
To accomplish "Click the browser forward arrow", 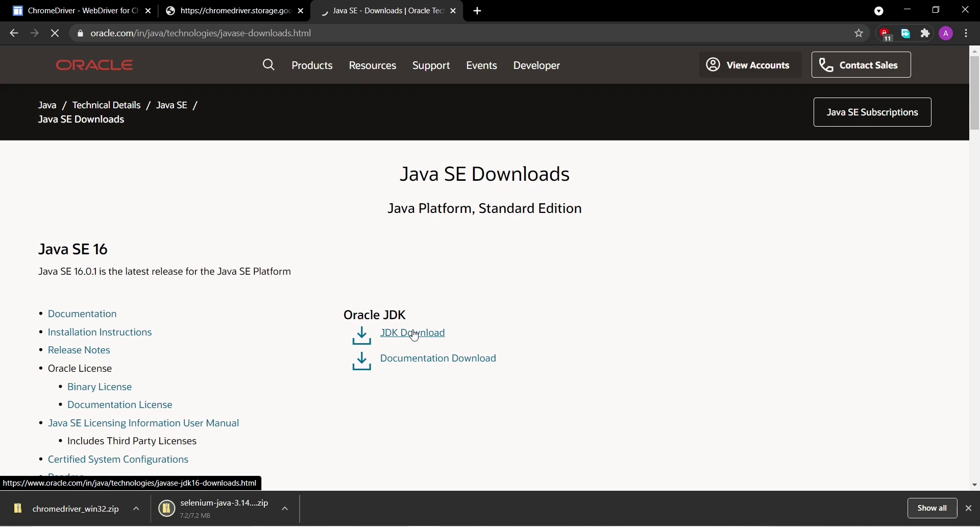I will 34,34.
